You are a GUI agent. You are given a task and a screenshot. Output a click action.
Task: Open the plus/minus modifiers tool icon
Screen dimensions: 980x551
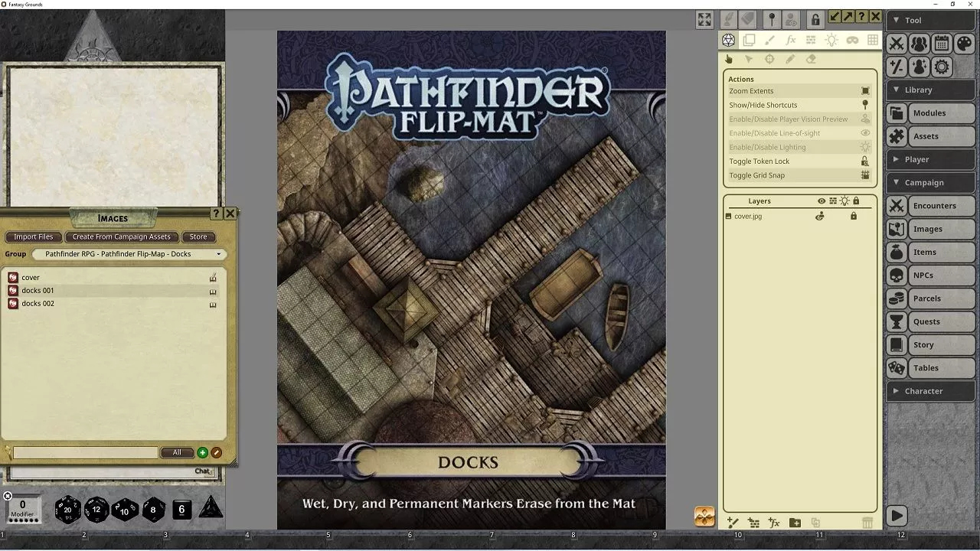[x=897, y=67]
